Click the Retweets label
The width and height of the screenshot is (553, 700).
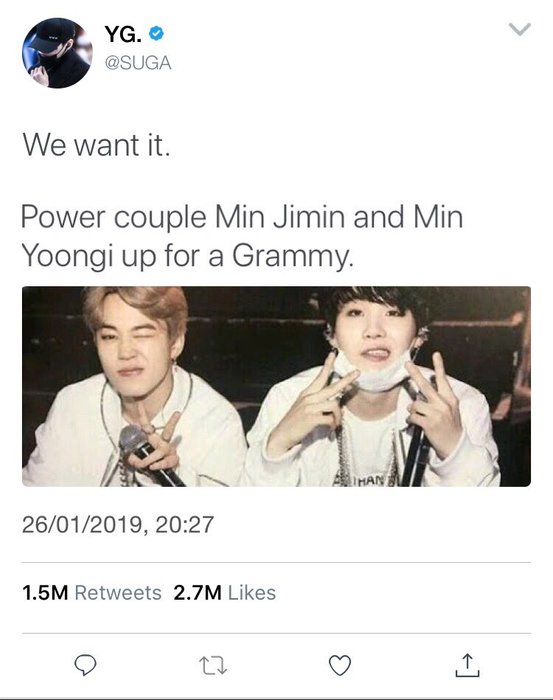(118, 593)
